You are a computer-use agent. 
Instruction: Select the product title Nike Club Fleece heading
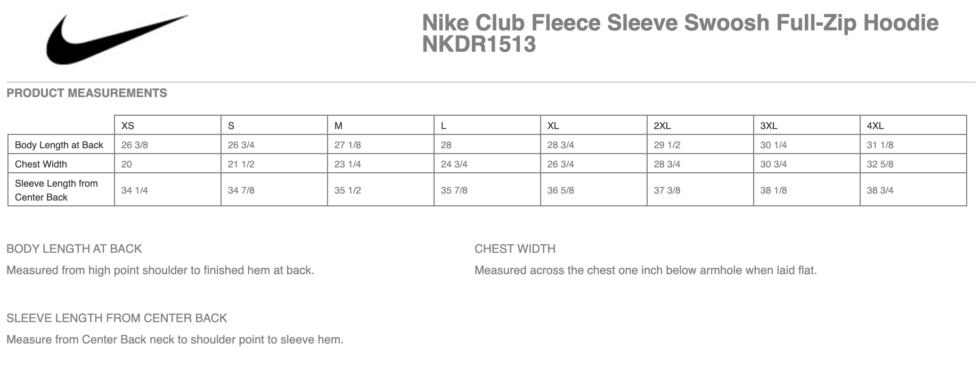tap(680, 23)
